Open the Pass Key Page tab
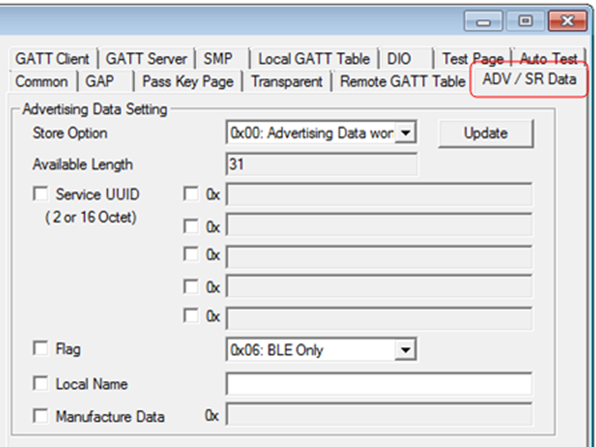The width and height of the screenshot is (596, 447). [188, 81]
